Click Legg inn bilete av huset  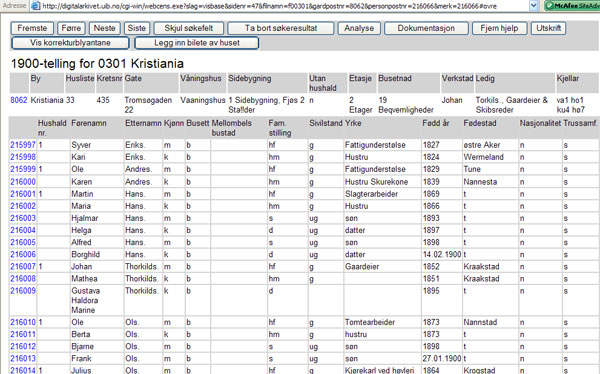[197, 42]
